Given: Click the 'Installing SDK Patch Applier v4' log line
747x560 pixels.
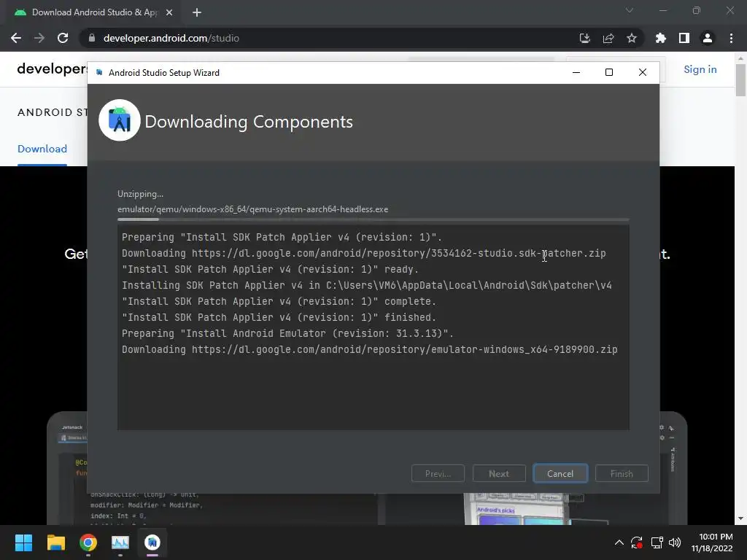Looking at the screenshot, I should (x=366, y=285).
